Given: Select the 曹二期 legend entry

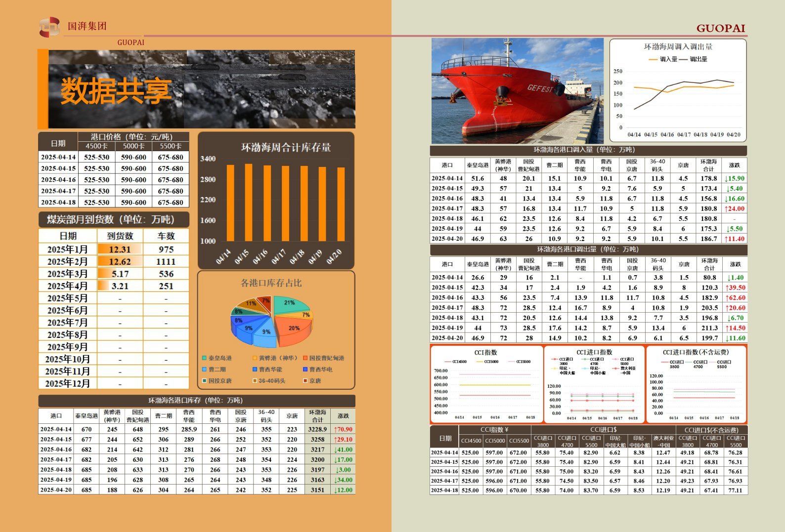Looking at the screenshot, I should coord(214,369).
